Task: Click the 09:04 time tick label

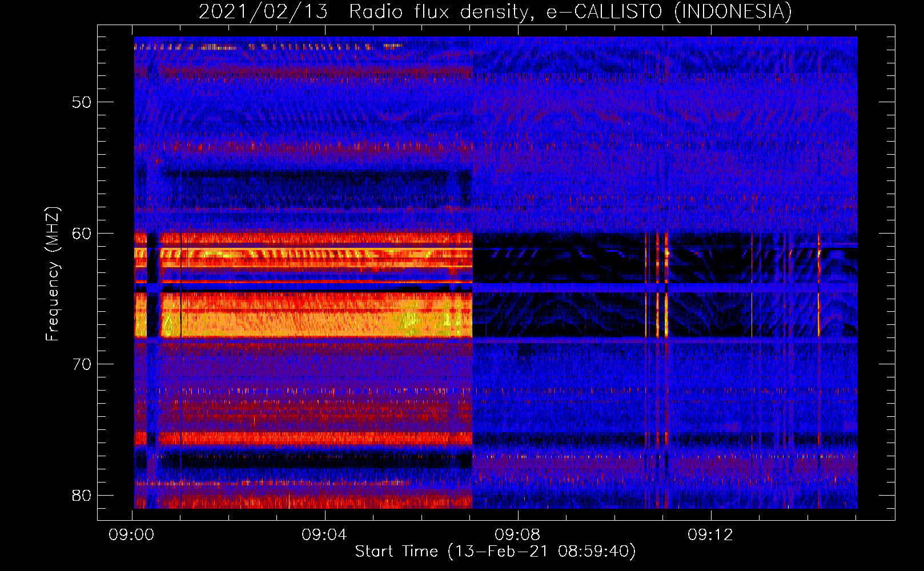Action: click(x=324, y=535)
